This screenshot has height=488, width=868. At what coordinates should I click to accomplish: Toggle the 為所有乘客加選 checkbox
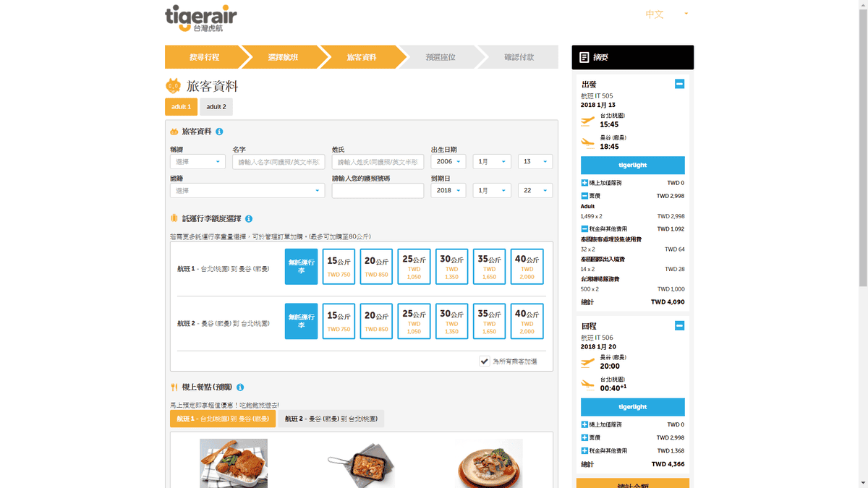tap(485, 361)
